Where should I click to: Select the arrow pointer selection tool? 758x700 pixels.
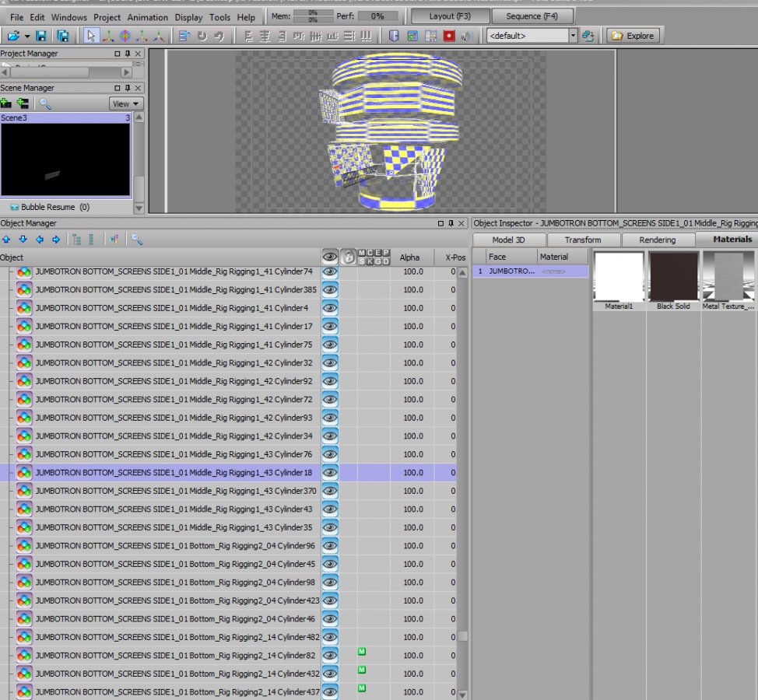point(91,36)
